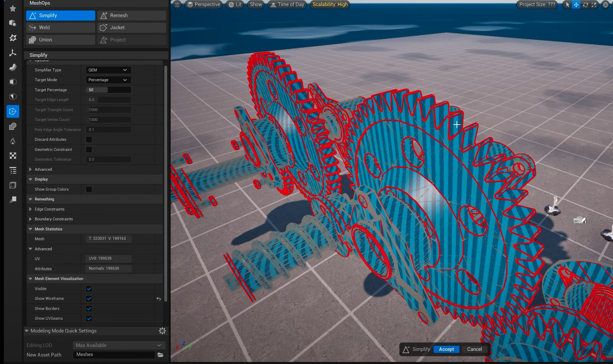Open Quick Settings gear icon

pyautogui.click(x=162, y=331)
